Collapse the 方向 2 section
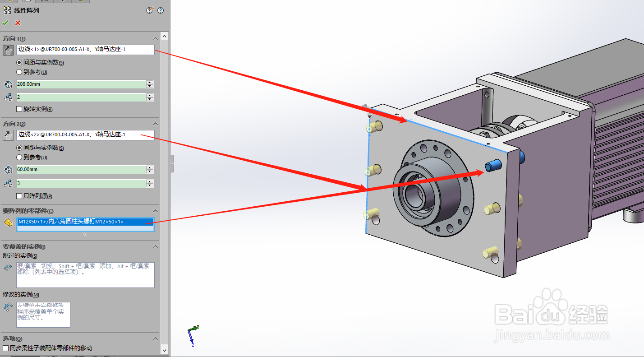This screenshot has width=644, height=357. (156, 124)
